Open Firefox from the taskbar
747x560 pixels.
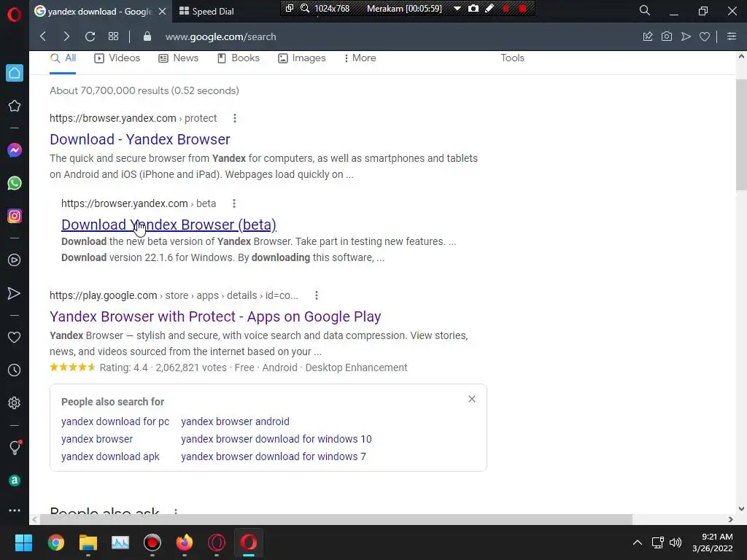point(185,542)
